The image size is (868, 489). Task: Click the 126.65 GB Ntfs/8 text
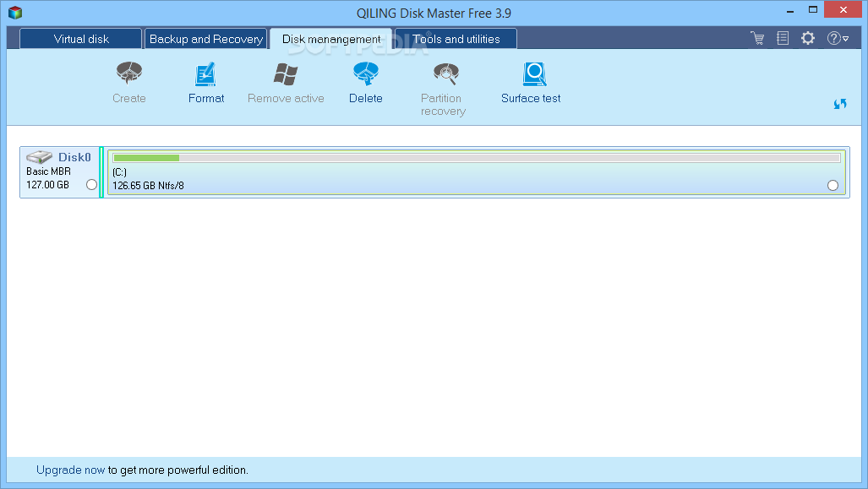[149, 185]
